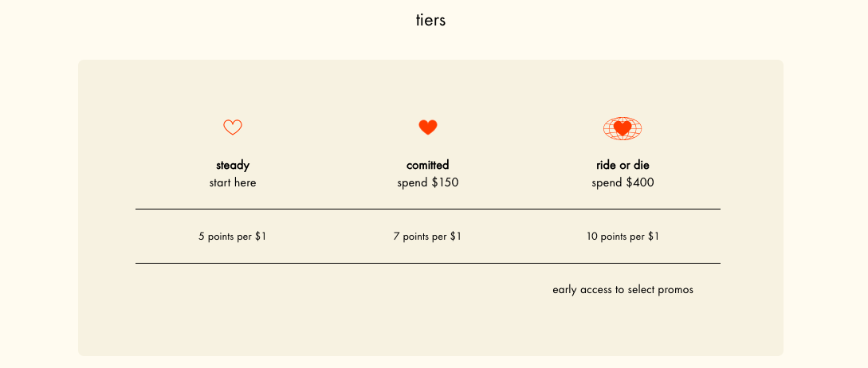The width and height of the screenshot is (868, 368).
Task: Click "10 points per $1" text
Action: point(623,237)
